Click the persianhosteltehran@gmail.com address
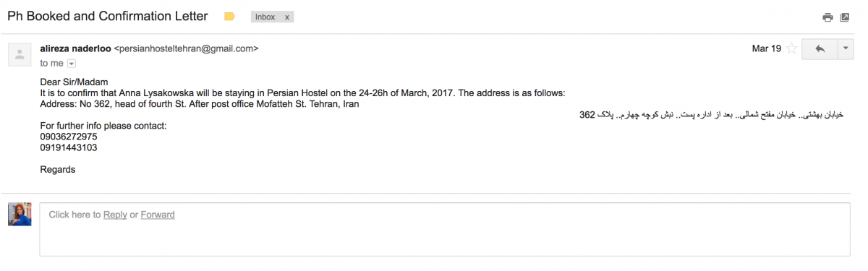868x271 pixels. tap(186, 49)
